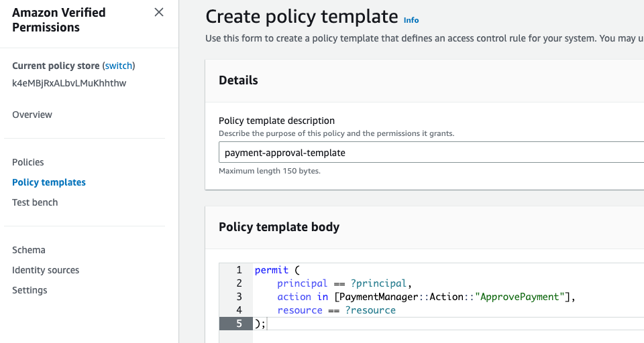Click the Policy template body heading
The height and width of the screenshot is (343, 644).
(x=279, y=226)
